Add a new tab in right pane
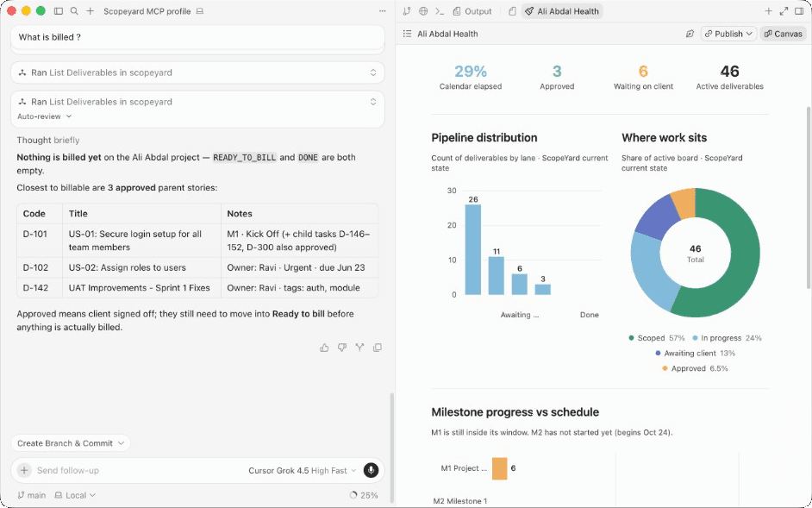The width and height of the screenshot is (812, 508). tap(769, 11)
